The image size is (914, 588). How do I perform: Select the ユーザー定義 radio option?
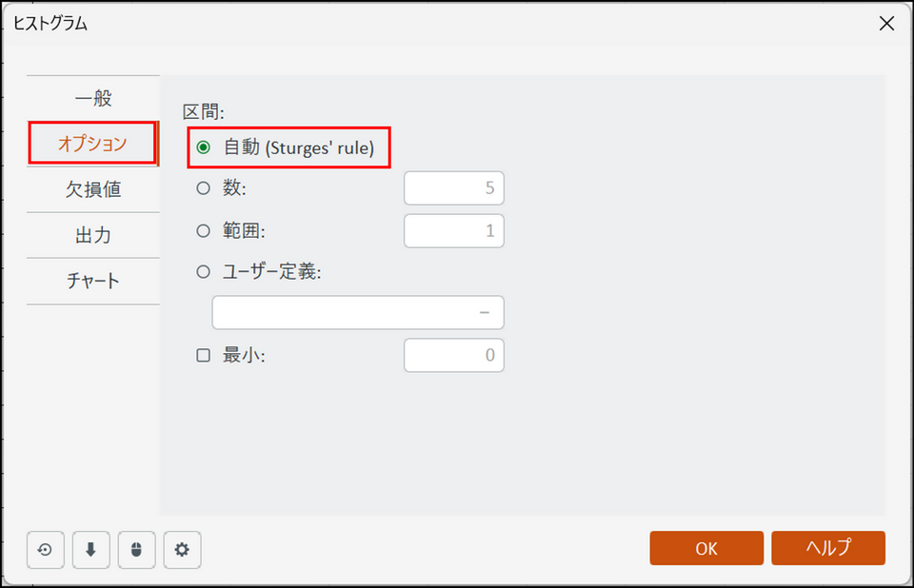pyautogui.click(x=203, y=272)
